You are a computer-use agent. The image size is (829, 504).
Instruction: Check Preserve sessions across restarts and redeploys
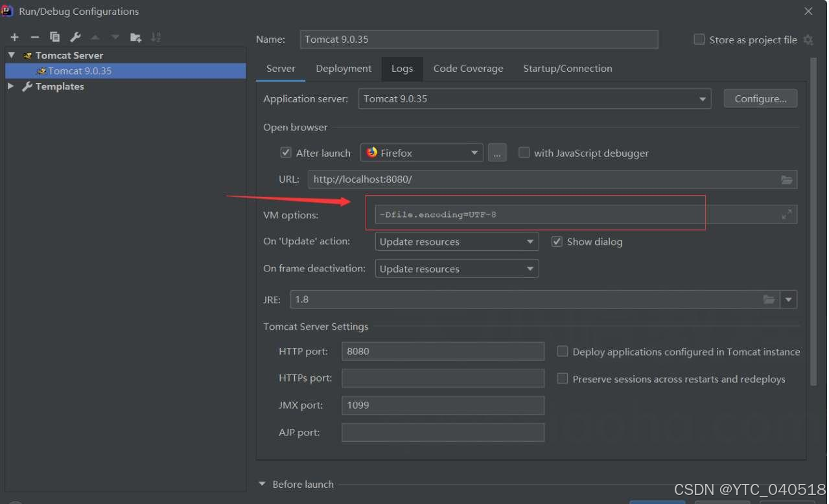point(563,379)
